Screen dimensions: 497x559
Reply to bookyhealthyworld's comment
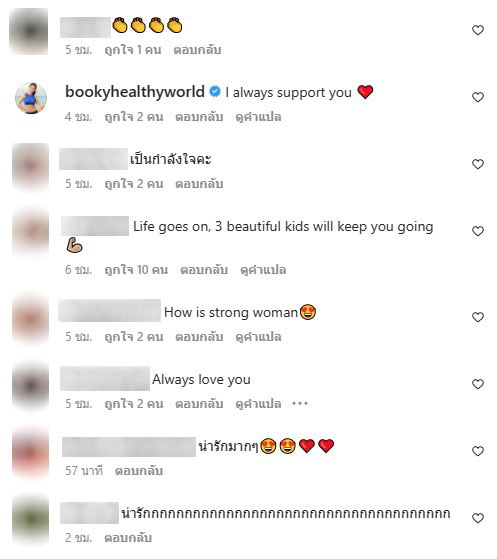[199, 117]
